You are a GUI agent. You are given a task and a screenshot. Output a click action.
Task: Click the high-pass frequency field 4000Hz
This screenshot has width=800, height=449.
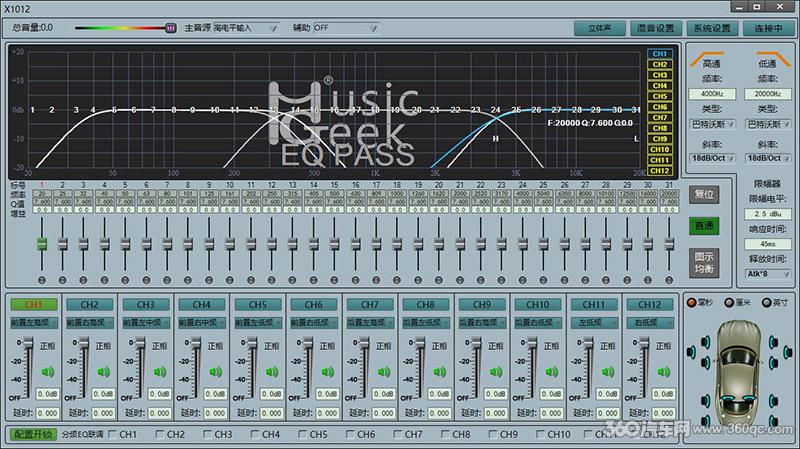[712, 94]
